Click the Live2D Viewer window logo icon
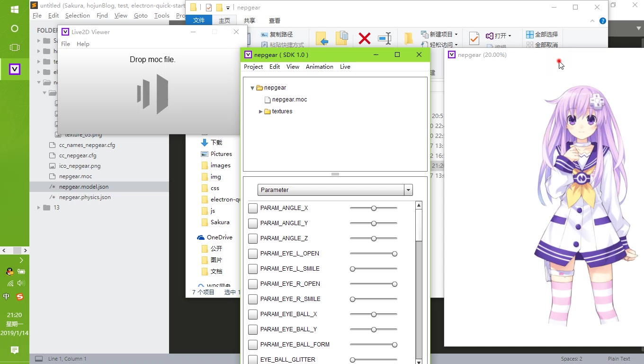This screenshot has width=644, height=364. click(65, 32)
